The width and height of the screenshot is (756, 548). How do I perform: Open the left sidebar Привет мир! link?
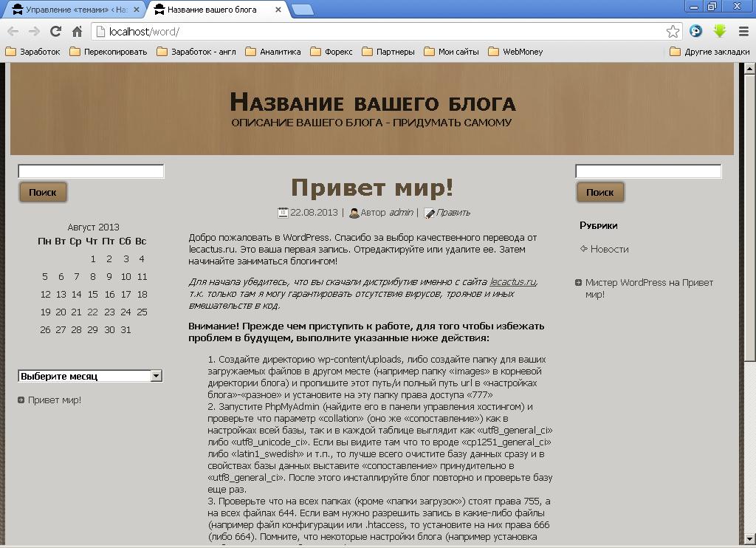tap(55, 400)
